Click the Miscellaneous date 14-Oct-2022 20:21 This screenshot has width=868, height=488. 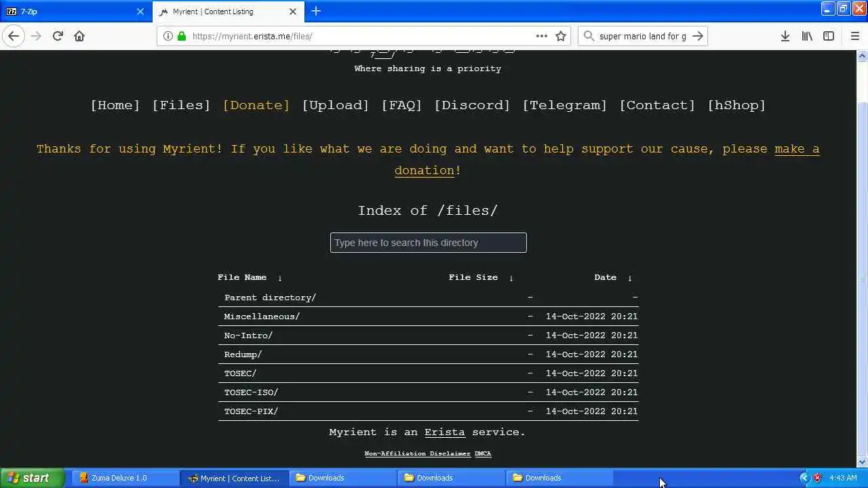point(591,317)
